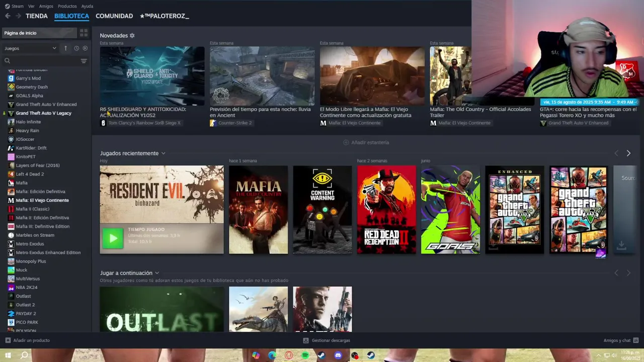Click the Garry's Mod game icon
This screenshot has width=644, height=362.
11,78
